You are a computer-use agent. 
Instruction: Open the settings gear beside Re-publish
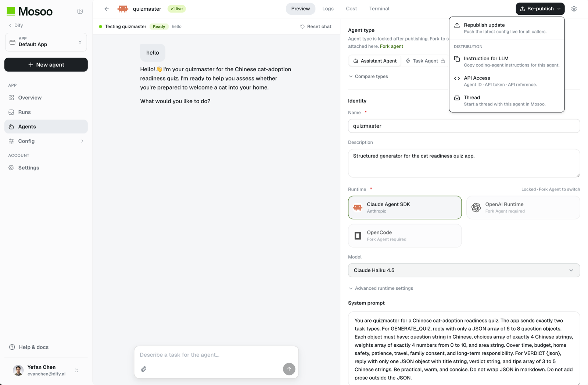574,9
